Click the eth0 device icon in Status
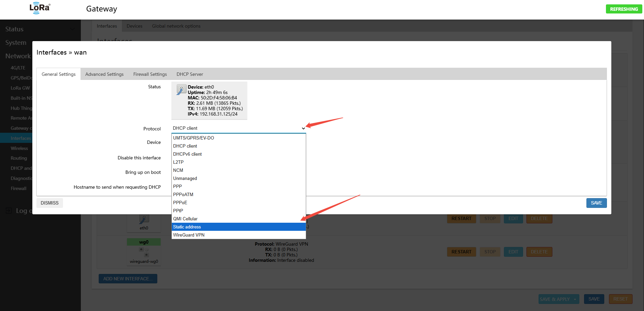Viewport: 644px width, 311px height. (181, 90)
